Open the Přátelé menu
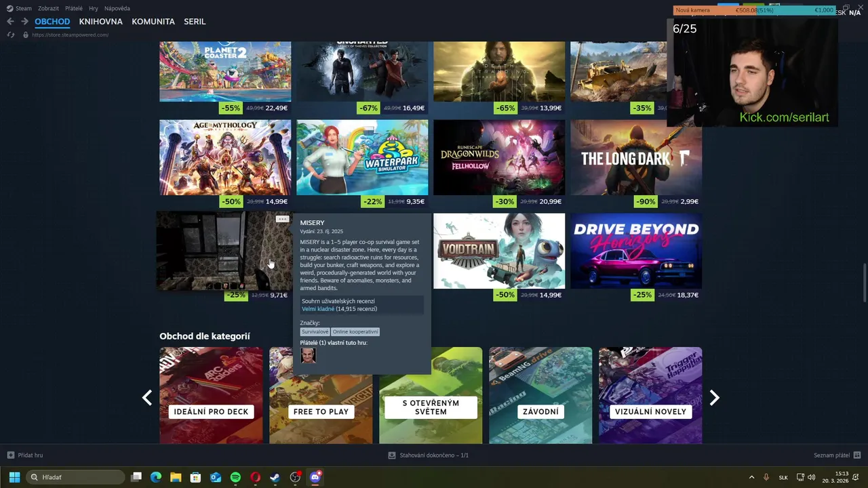868x488 pixels. [74, 8]
